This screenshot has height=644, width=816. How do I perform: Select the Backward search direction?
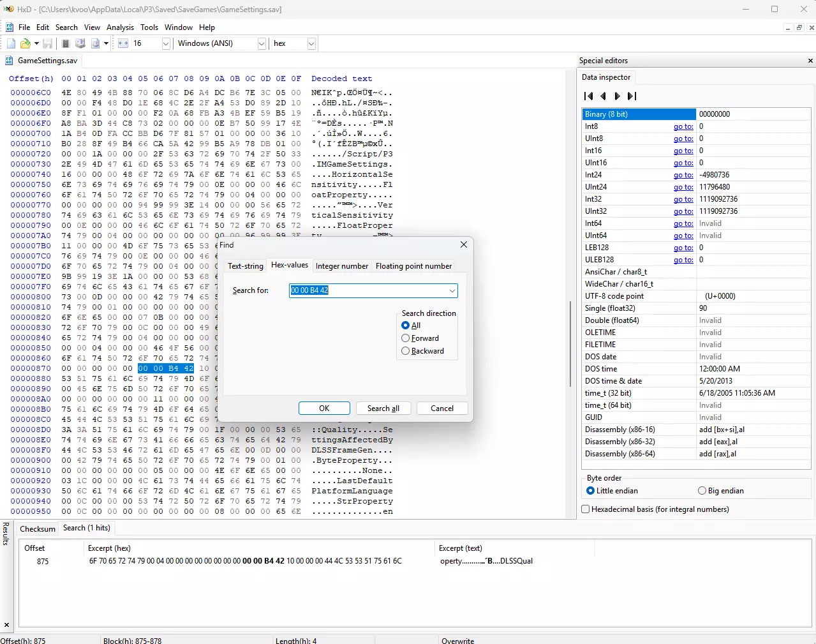pos(406,351)
